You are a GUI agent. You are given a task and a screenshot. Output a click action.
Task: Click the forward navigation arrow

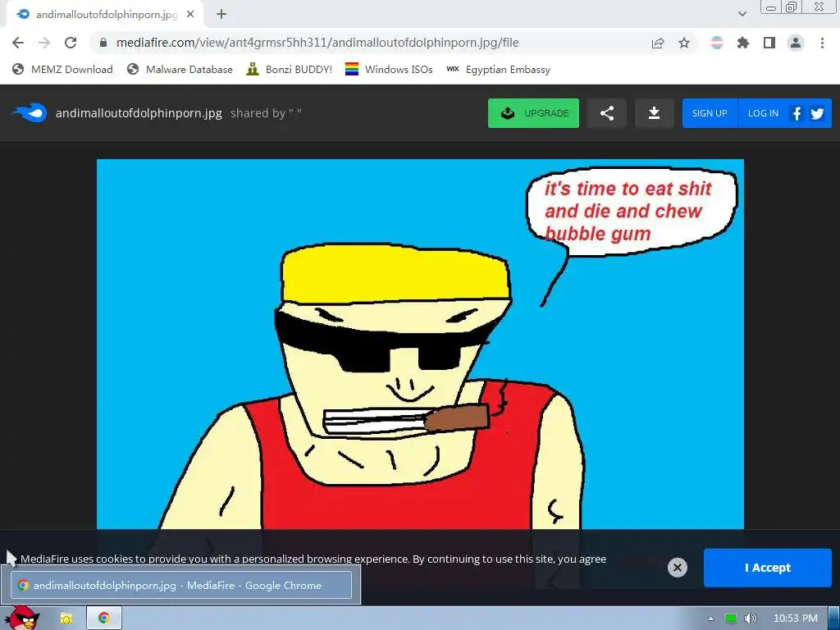tap(44, 43)
